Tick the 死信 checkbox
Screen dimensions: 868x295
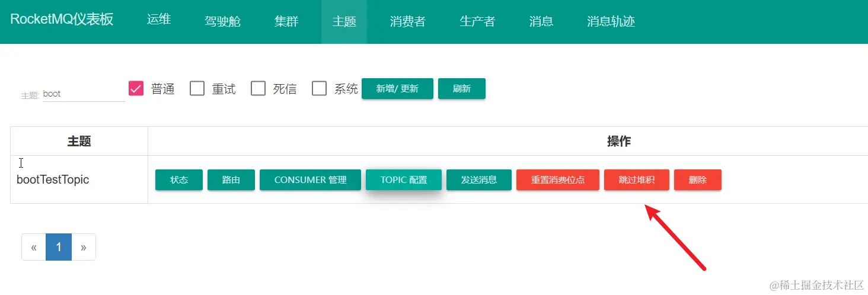coord(258,88)
